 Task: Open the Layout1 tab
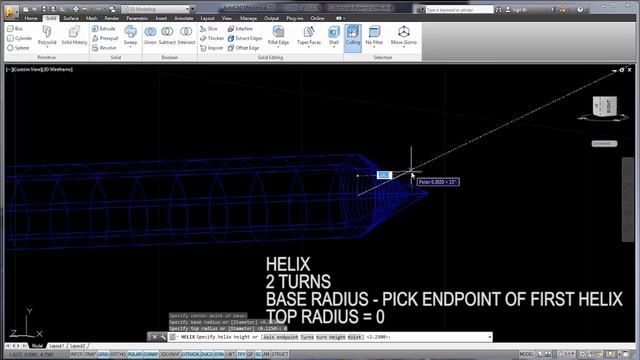point(56,346)
